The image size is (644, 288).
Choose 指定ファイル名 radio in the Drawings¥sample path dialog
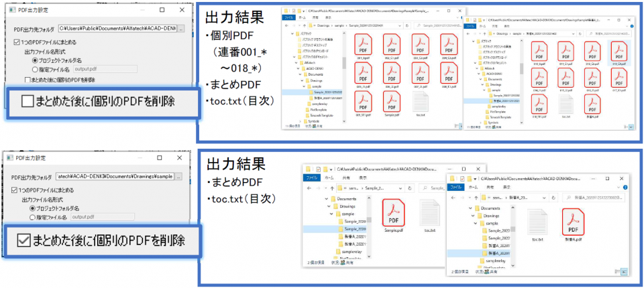tap(32, 217)
